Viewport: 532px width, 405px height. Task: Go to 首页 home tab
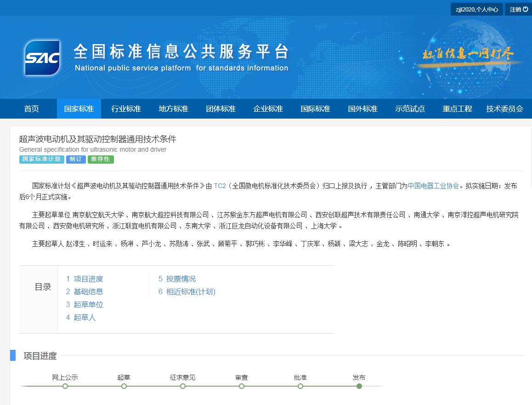(x=32, y=109)
